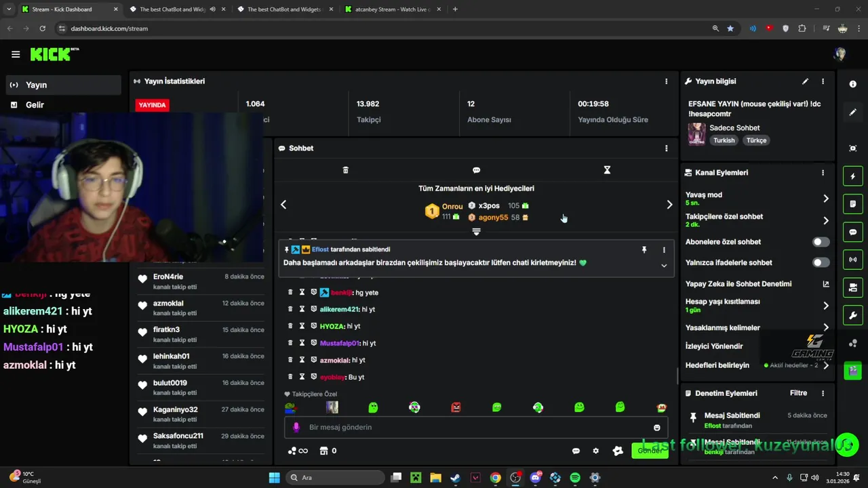Click the chat bubble icon near Gönder
Viewport: 868px width, 488px height.
coord(576,451)
